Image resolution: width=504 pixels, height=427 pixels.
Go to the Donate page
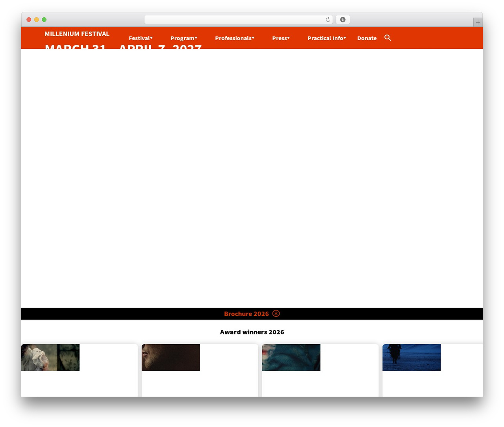pyautogui.click(x=367, y=38)
